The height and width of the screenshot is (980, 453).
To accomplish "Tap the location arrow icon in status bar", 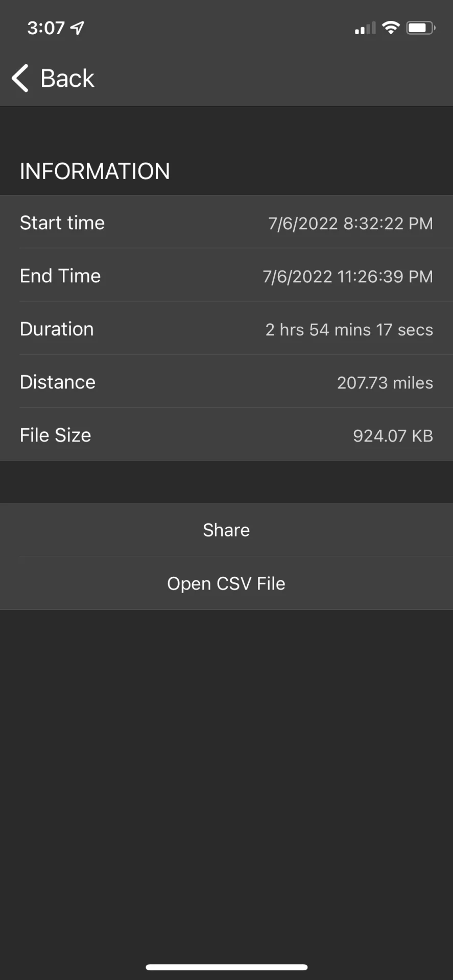I will click(78, 28).
